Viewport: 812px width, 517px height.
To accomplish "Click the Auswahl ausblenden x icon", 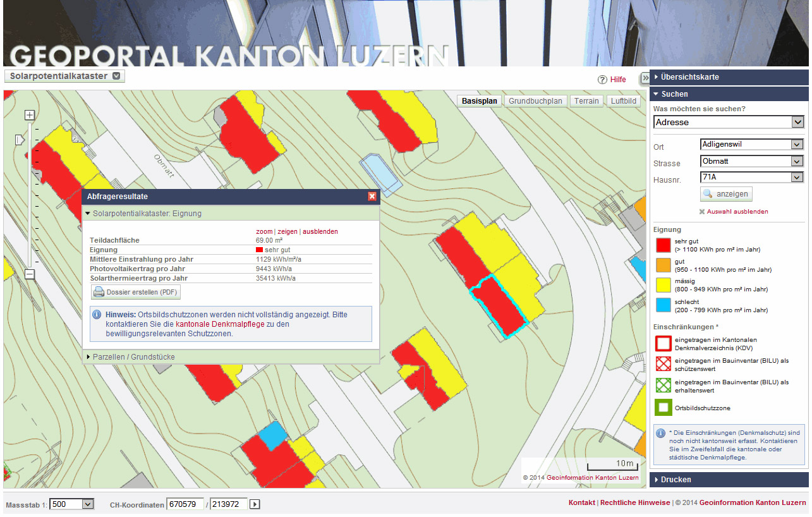I will 702,212.
